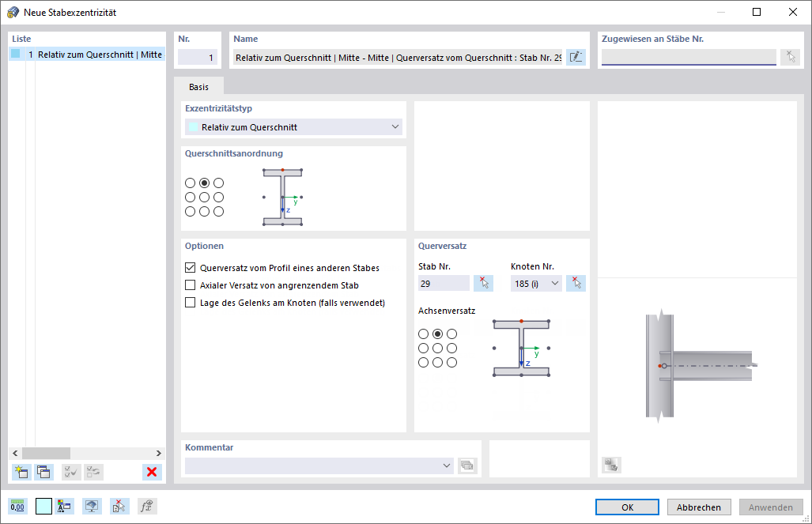Select center Achsenversatz radio button
The height and width of the screenshot is (524, 812).
pos(437,348)
